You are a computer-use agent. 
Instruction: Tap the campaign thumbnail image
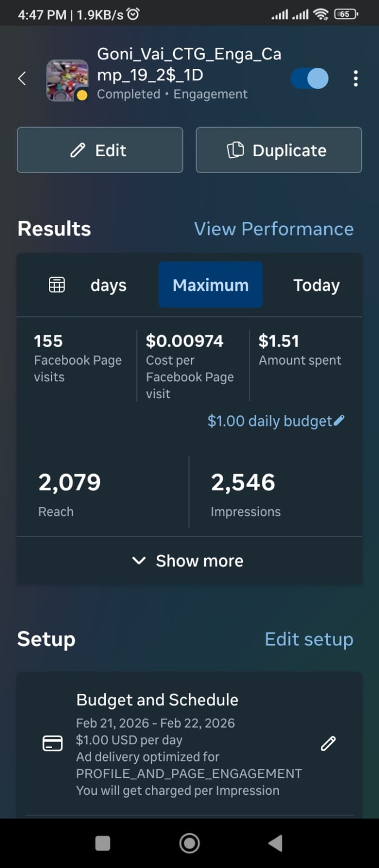point(67,80)
